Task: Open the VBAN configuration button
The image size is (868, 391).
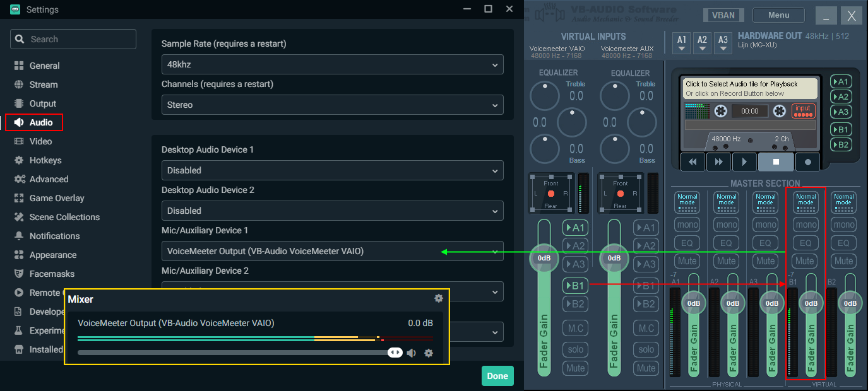Action: 723,15
